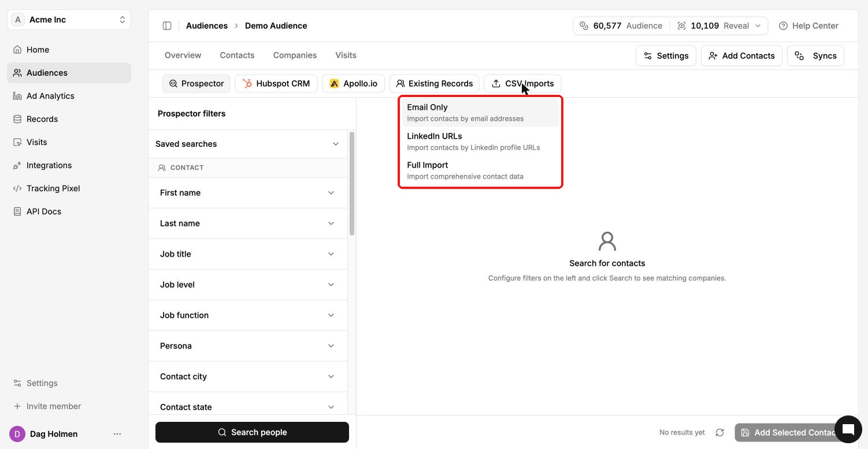The image size is (868, 449).
Task: Choose Full Import option
Action: (480, 170)
